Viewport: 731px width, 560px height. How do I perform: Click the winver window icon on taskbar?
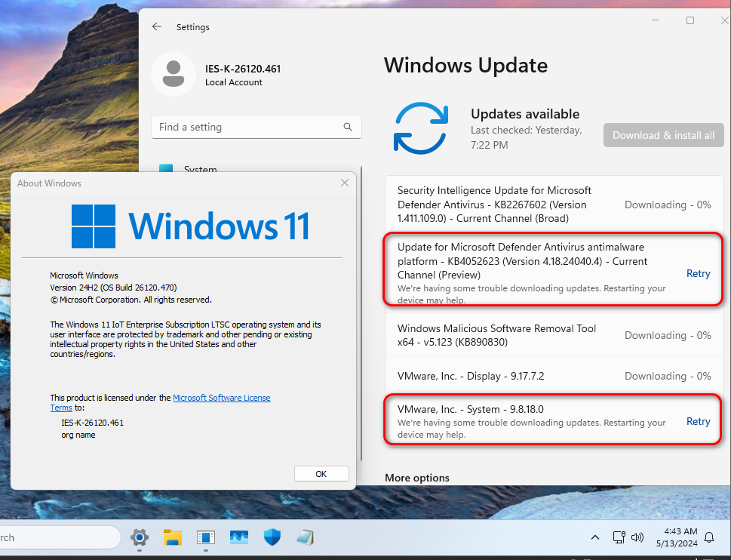[206, 537]
